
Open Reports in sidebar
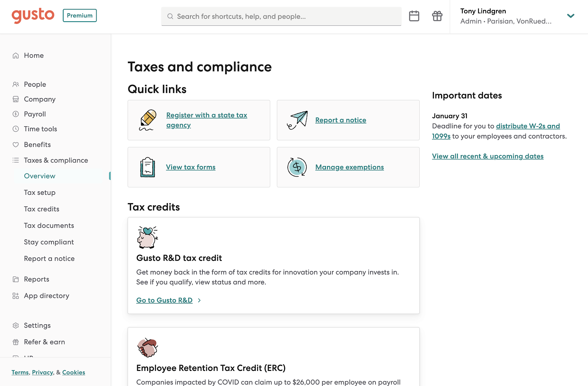coord(36,279)
